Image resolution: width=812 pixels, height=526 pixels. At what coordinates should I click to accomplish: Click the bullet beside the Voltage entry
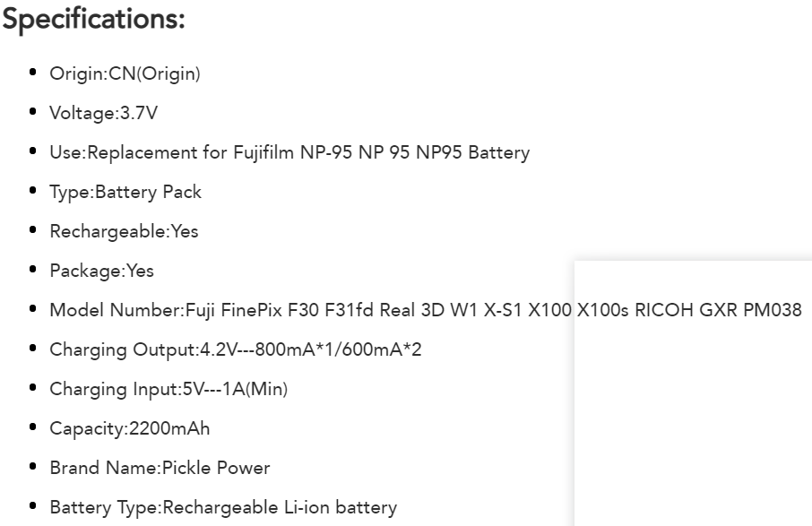tap(32, 111)
